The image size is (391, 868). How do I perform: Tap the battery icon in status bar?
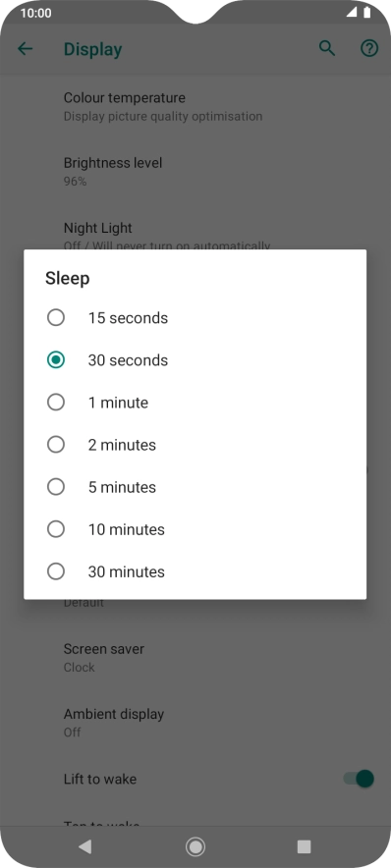[x=367, y=13]
